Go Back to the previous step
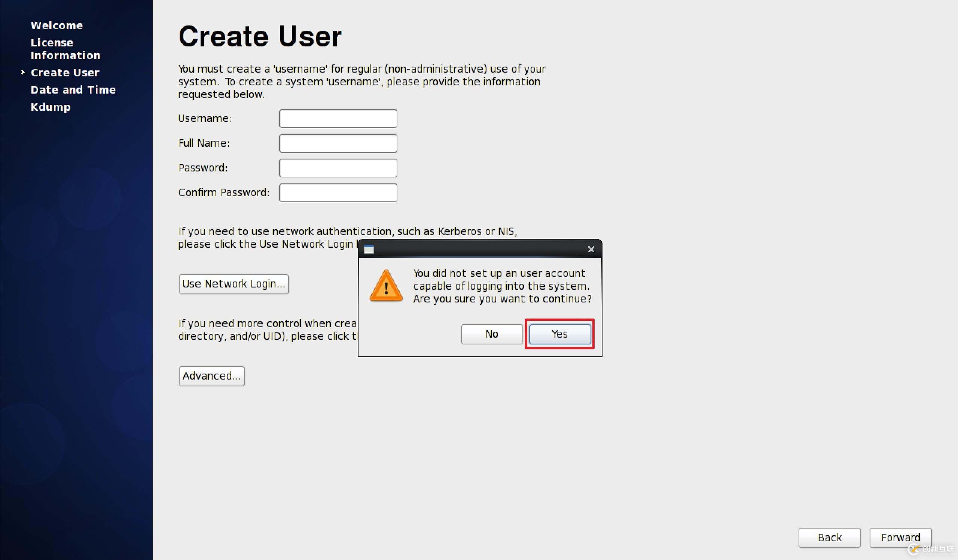The width and height of the screenshot is (958, 560). pos(829,538)
